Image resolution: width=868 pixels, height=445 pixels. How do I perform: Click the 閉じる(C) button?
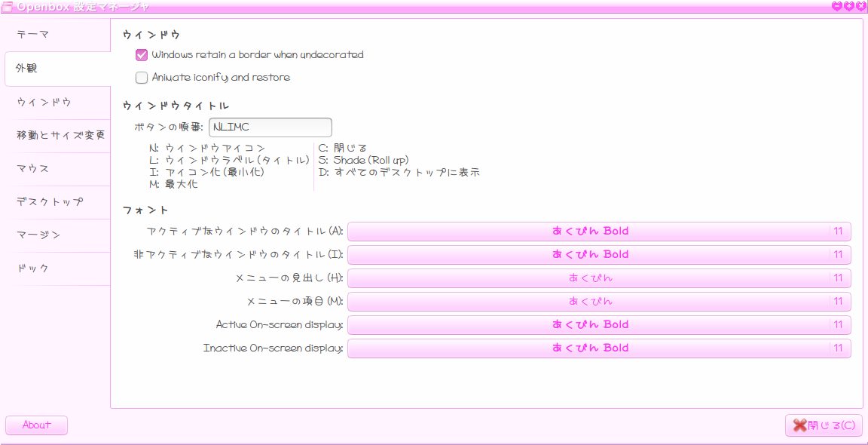coord(824,425)
